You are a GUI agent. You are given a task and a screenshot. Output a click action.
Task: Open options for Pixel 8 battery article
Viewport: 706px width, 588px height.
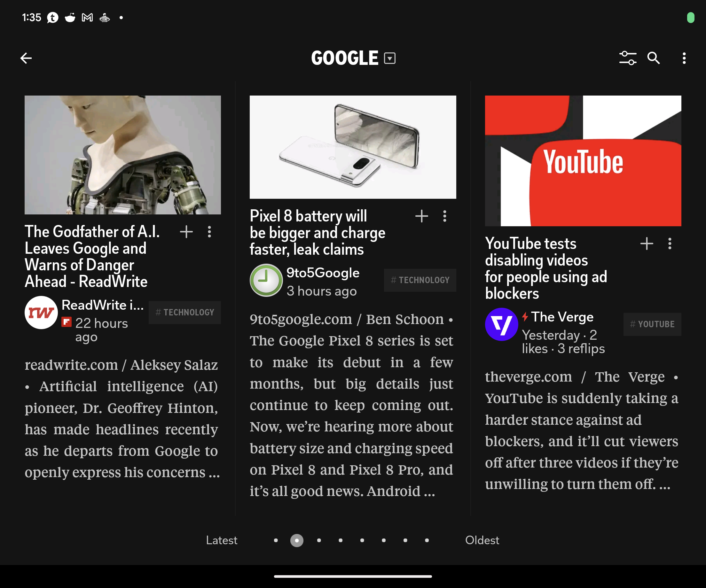click(445, 216)
